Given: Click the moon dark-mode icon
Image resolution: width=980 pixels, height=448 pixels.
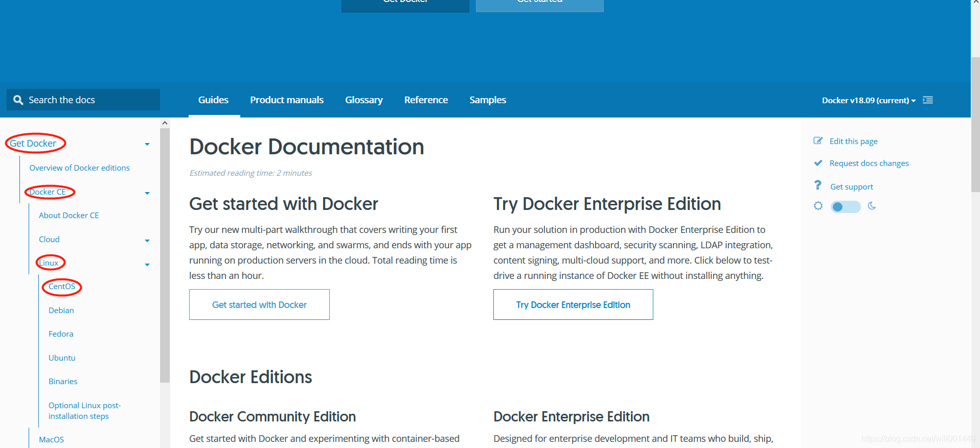Looking at the screenshot, I should [x=872, y=206].
